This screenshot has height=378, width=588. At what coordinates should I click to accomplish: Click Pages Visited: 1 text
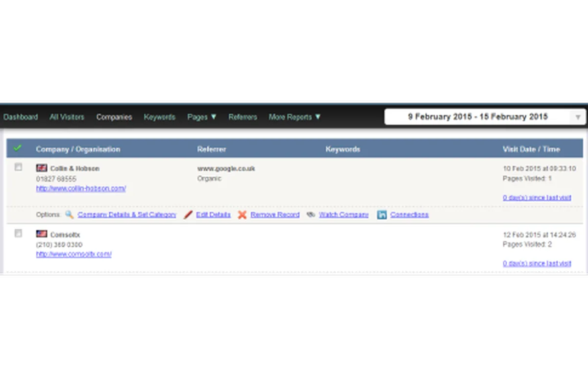click(527, 179)
